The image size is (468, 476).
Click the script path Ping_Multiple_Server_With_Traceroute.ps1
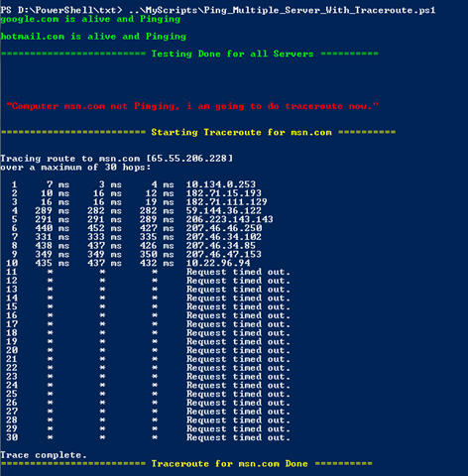click(282, 10)
